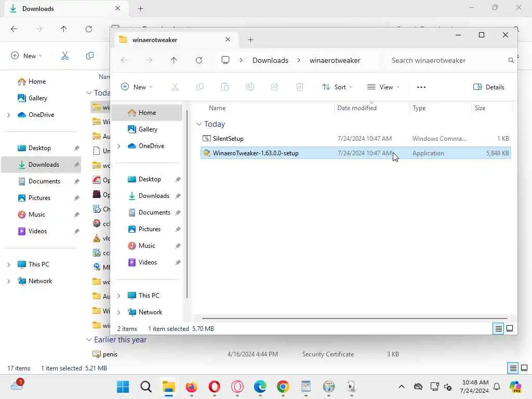Collapse Earlier this year group in Downloads window
Screen dimensions: 532x399
(x=89, y=340)
